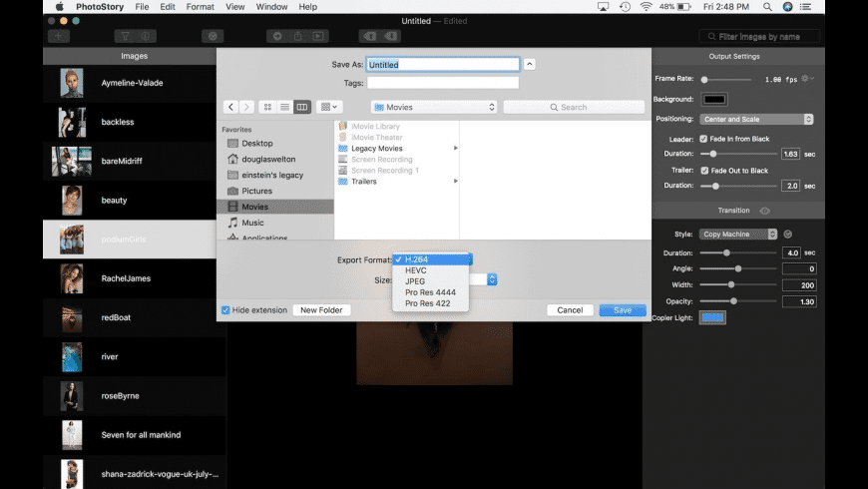Screen dimensions: 868x489
Task: Open the Window menu
Action: click(x=271, y=7)
